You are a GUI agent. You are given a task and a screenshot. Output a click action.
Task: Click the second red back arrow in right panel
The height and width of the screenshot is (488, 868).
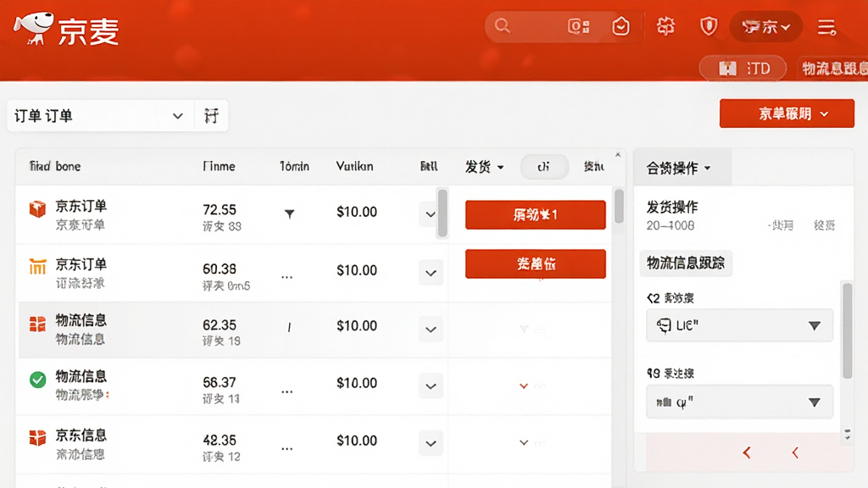click(x=795, y=452)
